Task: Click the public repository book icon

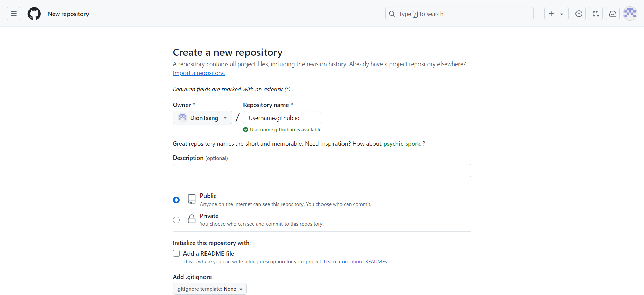Action: [192, 199]
